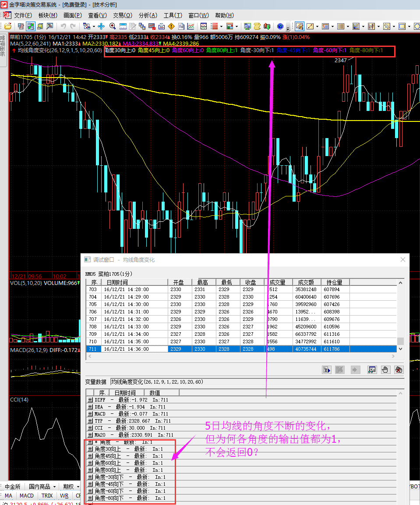420x505 pixels.
Task: Select row 708 at 14:33:00
Action: [241, 327]
